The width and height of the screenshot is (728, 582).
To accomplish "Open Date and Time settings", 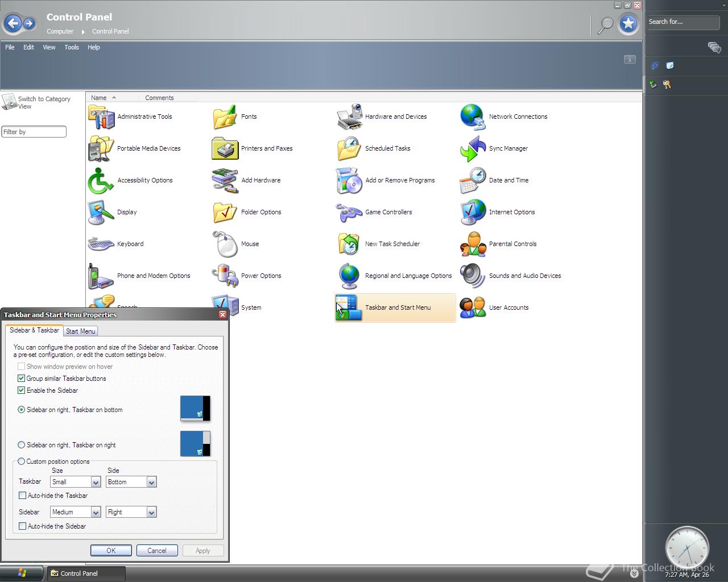I will [x=508, y=180].
